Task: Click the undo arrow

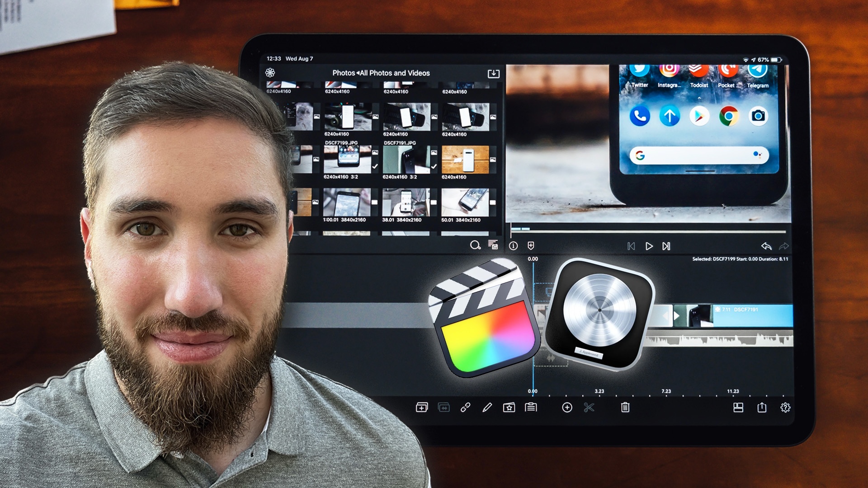Action: [766, 246]
